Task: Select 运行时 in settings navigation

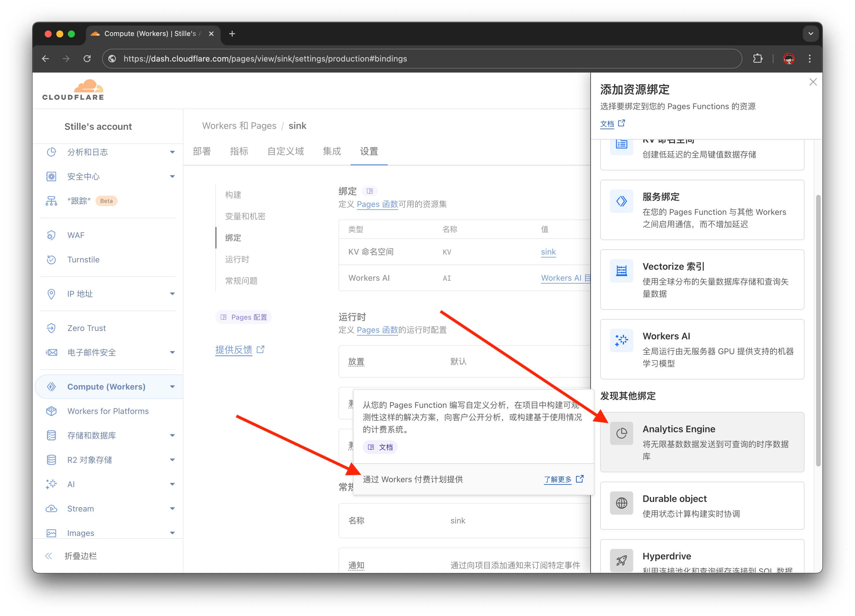Action: coord(237,259)
